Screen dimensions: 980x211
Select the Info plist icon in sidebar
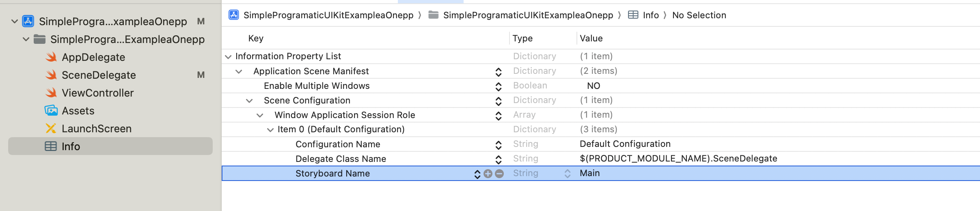(51, 146)
